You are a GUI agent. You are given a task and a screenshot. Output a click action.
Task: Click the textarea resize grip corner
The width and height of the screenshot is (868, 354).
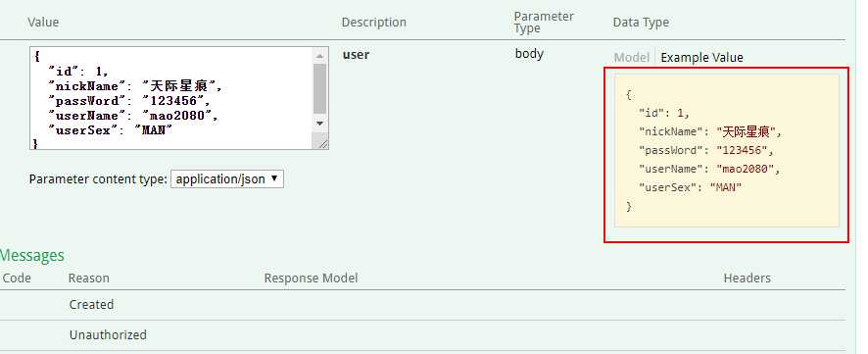click(321, 143)
